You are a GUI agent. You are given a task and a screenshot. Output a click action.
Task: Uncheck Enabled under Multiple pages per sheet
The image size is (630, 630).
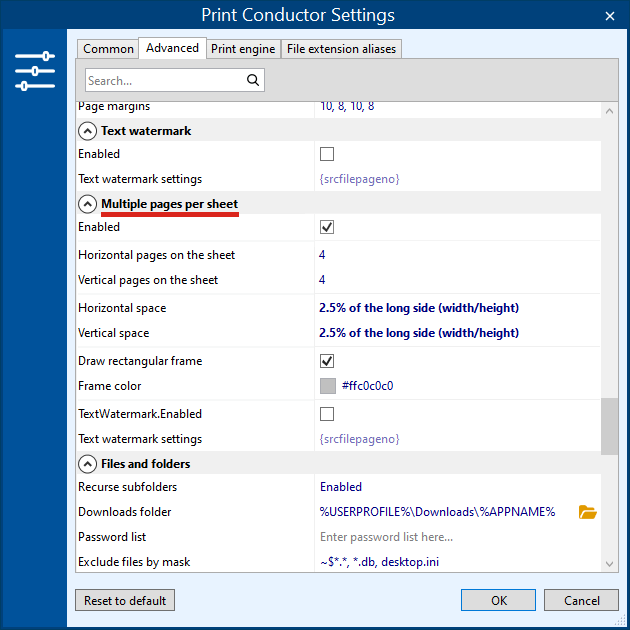tap(327, 227)
